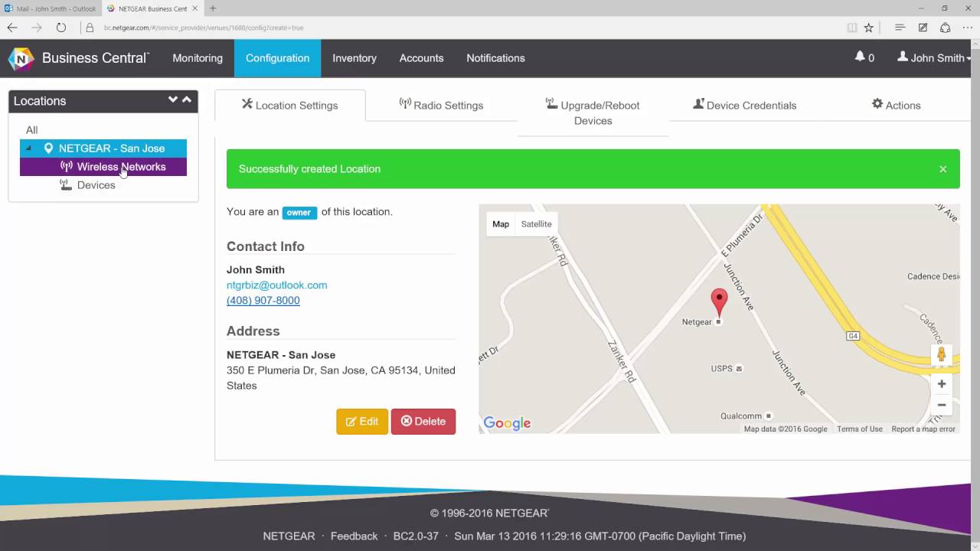Open the John Smith account dropdown

tap(933, 57)
